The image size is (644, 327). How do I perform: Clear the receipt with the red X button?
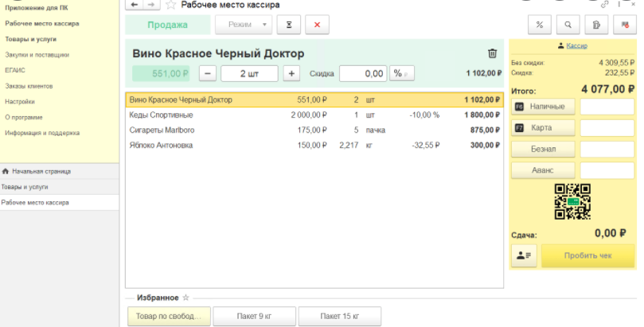[x=317, y=25]
